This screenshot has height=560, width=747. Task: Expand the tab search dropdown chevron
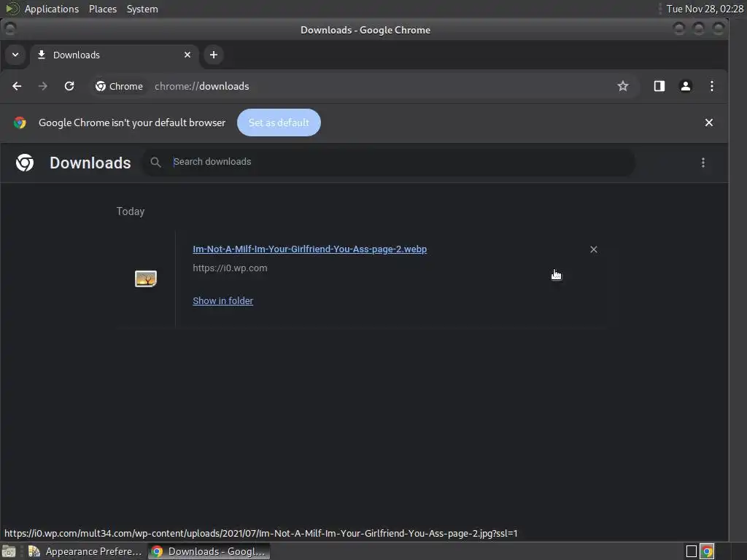click(15, 55)
